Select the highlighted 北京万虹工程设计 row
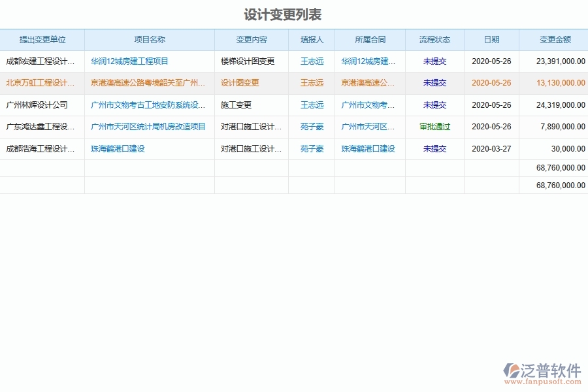 point(41,83)
